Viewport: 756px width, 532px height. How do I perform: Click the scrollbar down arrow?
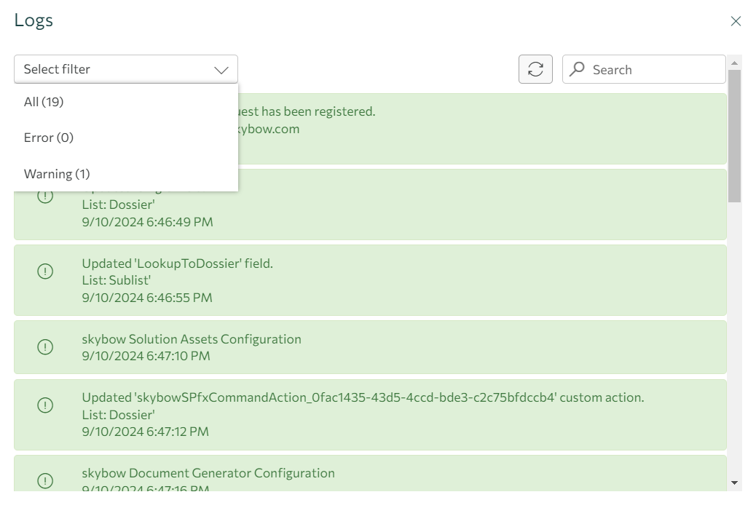pyautogui.click(x=734, y=483)
